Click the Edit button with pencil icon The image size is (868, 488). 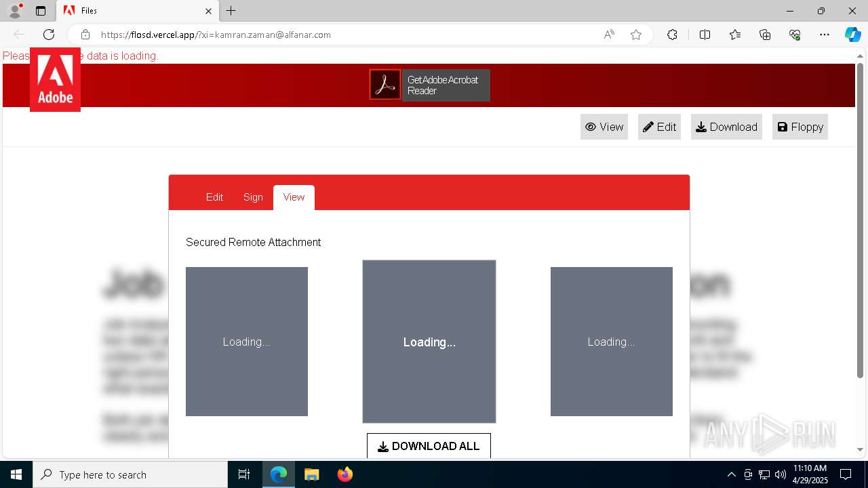click(x=659, y=127)
